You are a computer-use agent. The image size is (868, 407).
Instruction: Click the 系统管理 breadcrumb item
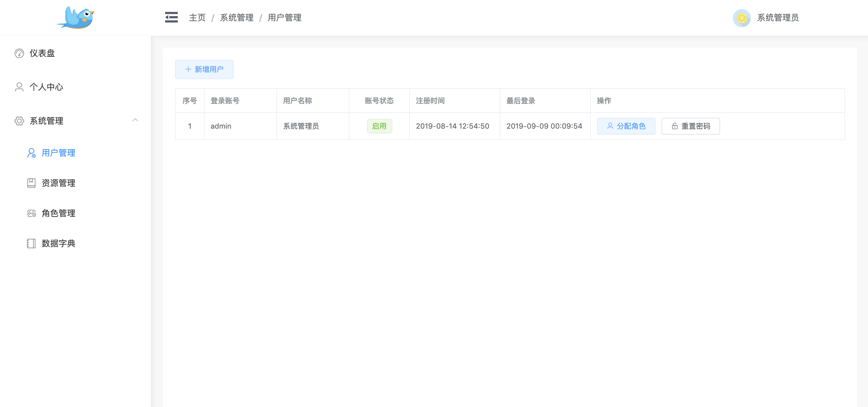coord(237,18)
